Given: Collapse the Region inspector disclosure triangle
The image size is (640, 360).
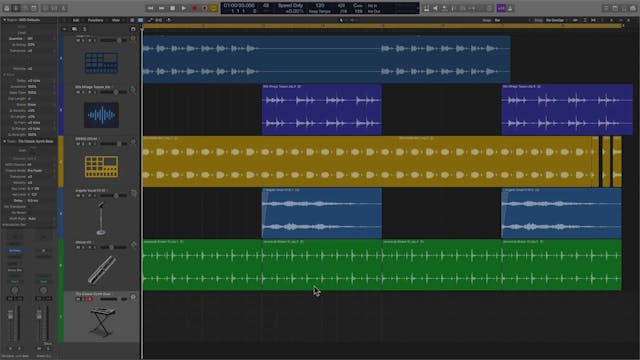Looking at the screenshot, I should [x=4, y=20].
